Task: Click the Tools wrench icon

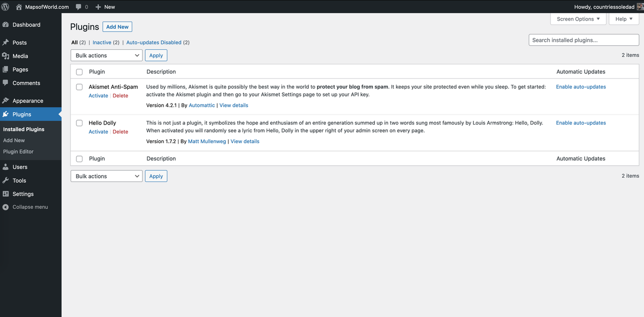Action: [6, 180]
